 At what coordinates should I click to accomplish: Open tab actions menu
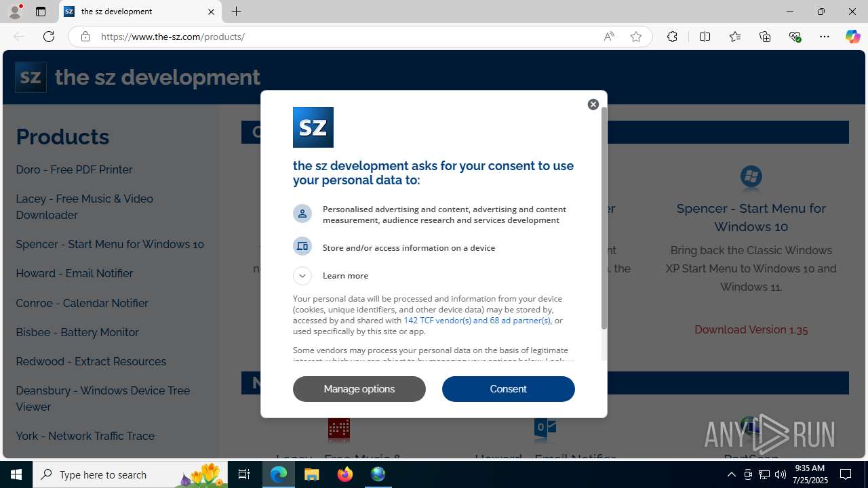(41, 12)
